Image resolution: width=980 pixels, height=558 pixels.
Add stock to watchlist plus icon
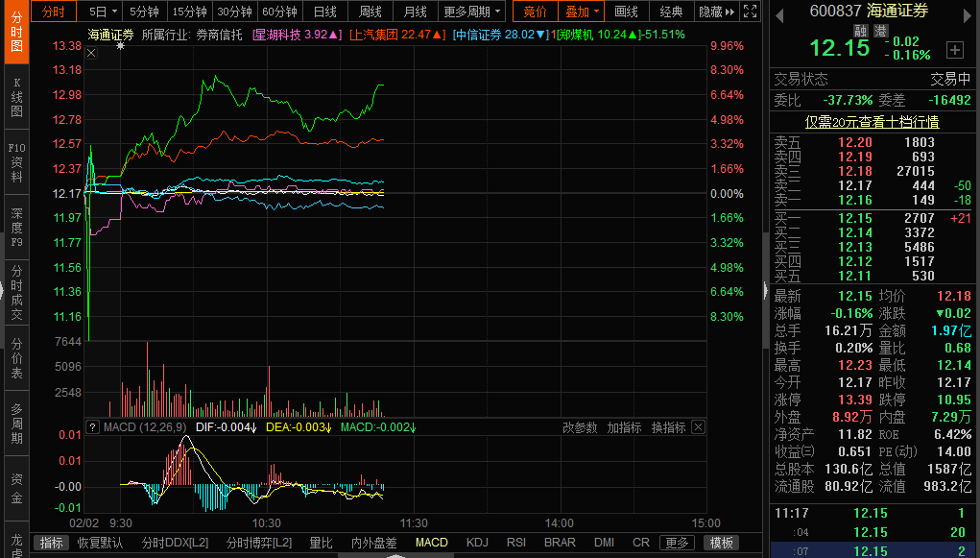point(954,50)
